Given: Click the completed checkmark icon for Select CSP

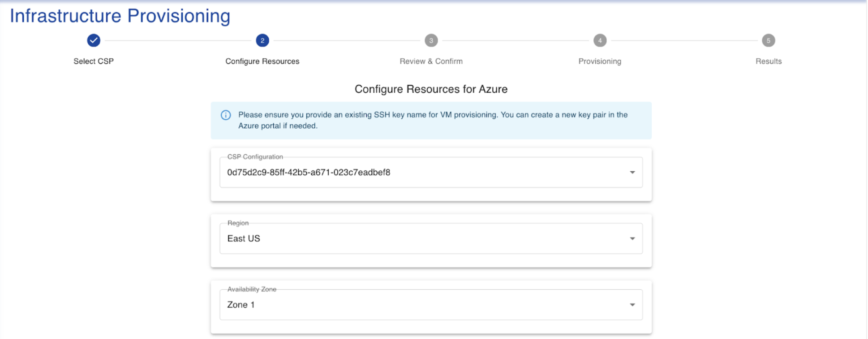Looking at the screenshot, I should [94, 40].
